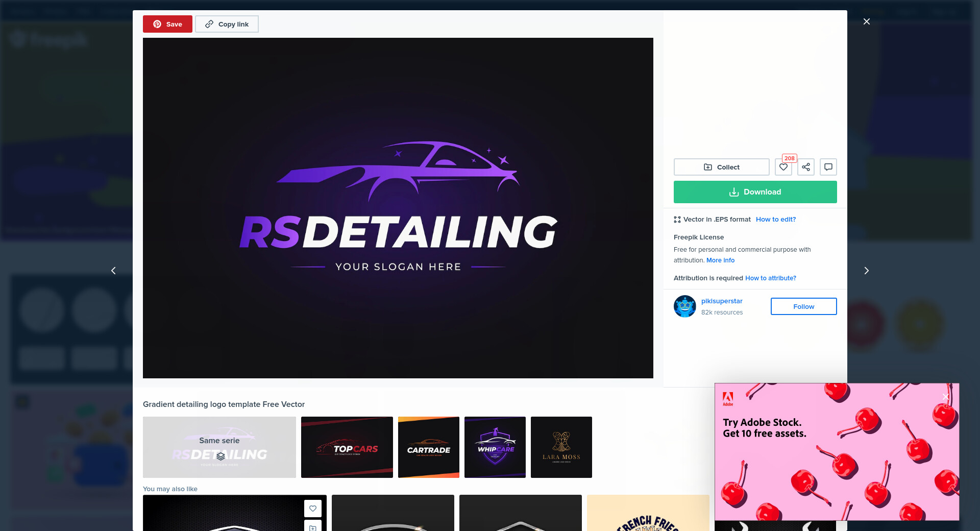Favorite the first 'You may also like' thumbnail
980x531 pixels.
pyautogui.click(x=313, y=508)
